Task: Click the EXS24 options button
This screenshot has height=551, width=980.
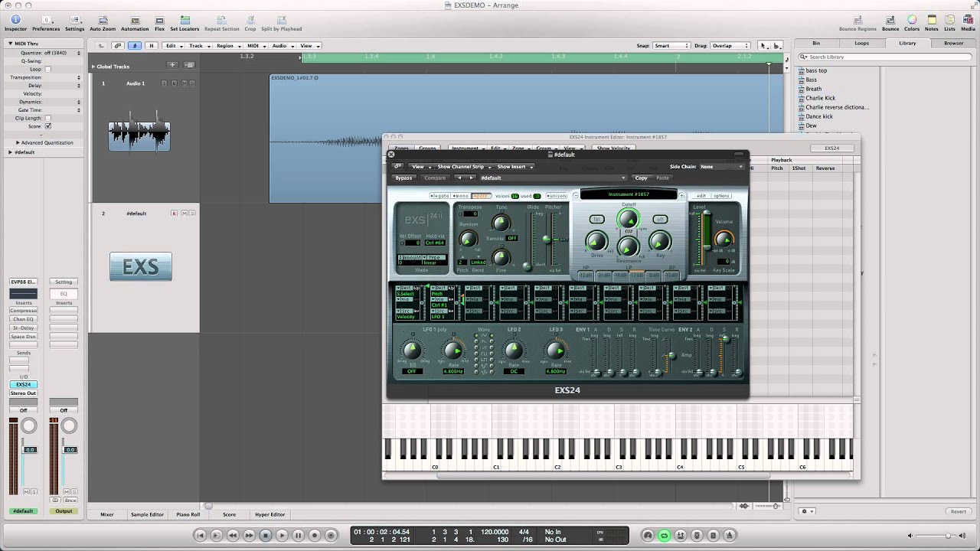Action: (x=721, y=196)
